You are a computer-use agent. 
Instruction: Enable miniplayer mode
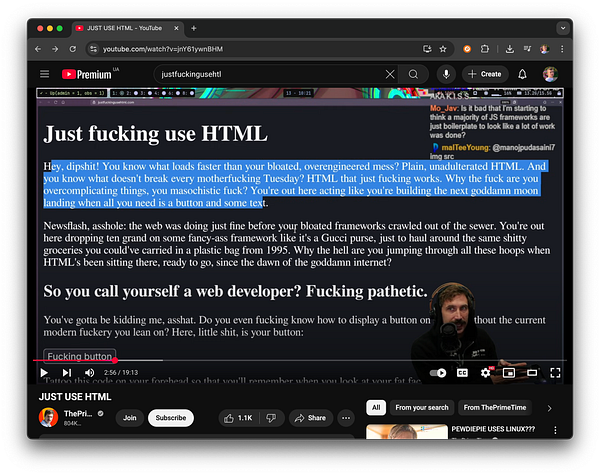[x=509, y=373]
